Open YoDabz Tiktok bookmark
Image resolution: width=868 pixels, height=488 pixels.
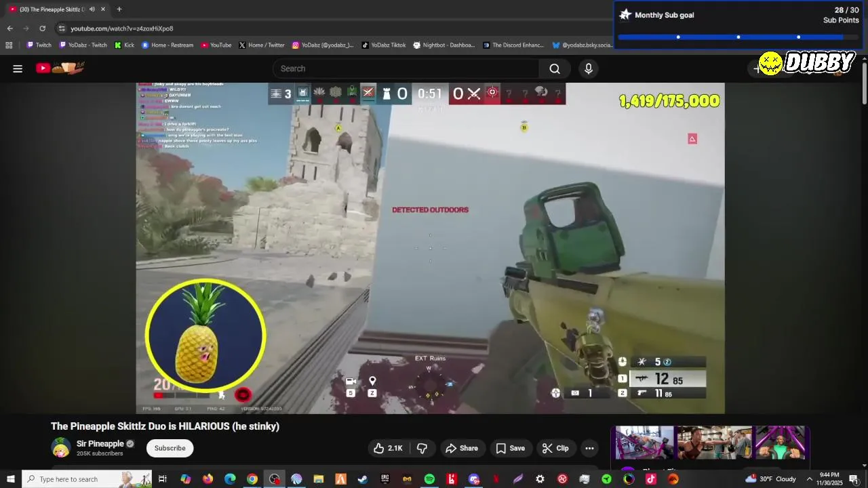pos(384,45)
